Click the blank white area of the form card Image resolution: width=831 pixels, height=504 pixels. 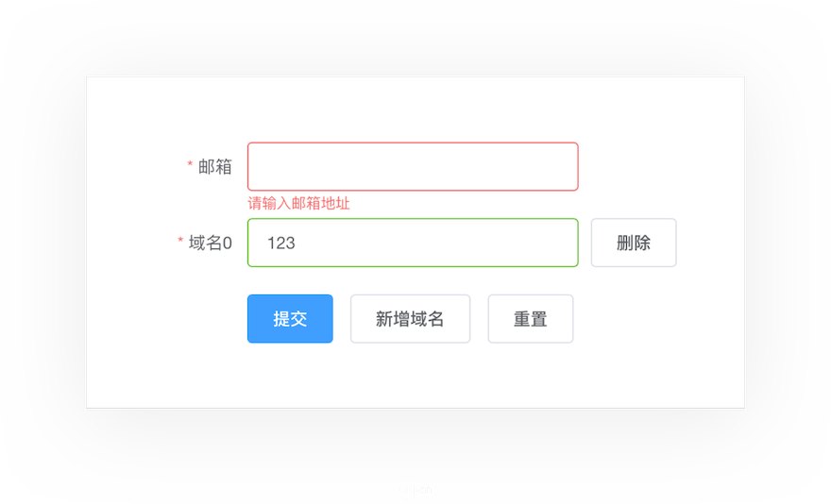pyautogui.click(x=415, y=377)
